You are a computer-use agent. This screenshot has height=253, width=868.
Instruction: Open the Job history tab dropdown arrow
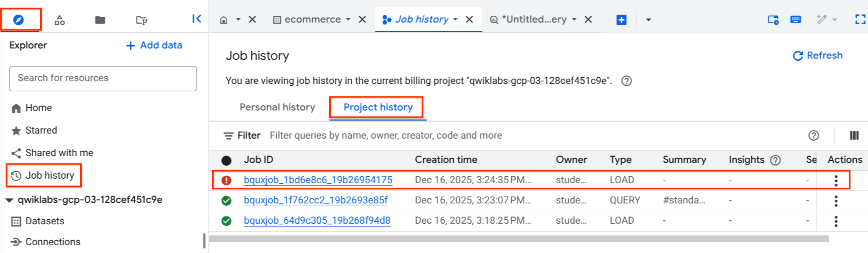click(455, 20)
